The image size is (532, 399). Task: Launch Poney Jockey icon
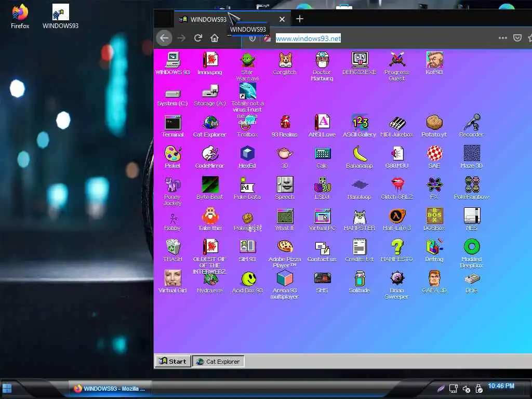[x=172, y=184]
